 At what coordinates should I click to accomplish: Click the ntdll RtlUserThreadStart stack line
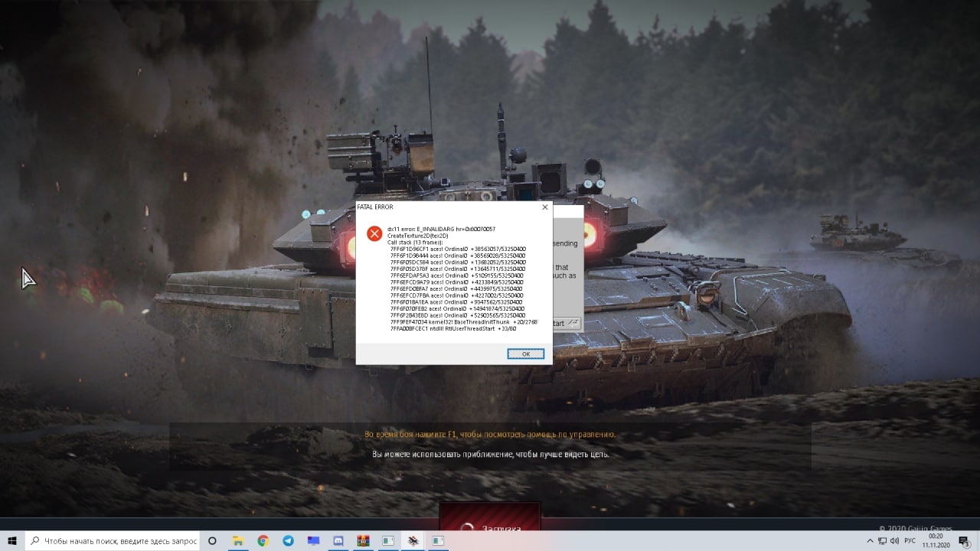pos(452,328)
